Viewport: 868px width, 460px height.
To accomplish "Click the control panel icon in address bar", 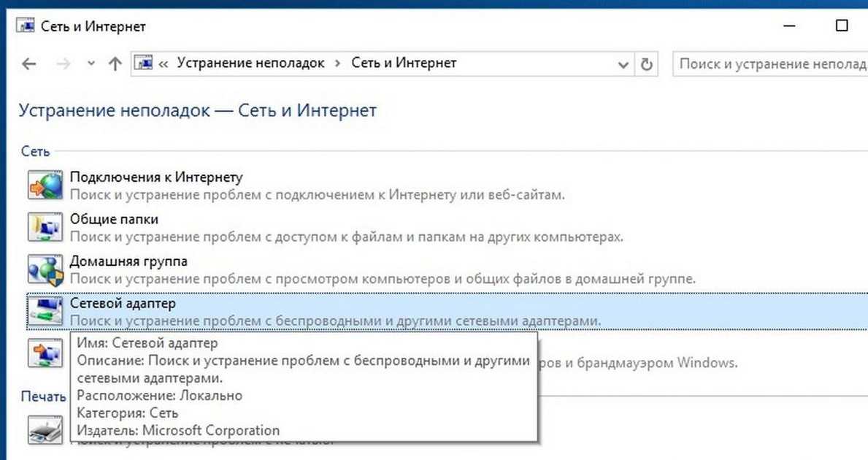I will 144,64.
